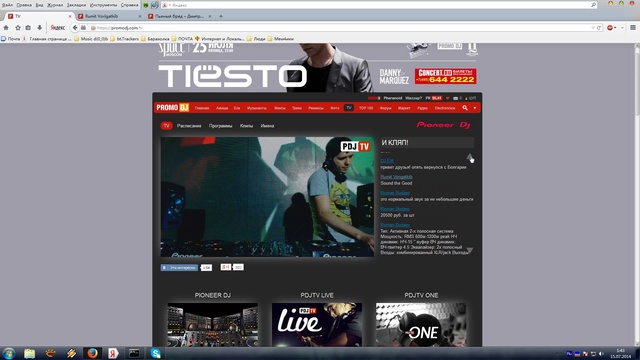The width and height of the screenshot is (640, 360).
Task: Open the downloads arrow icon
Action: (x=40, y=28)
